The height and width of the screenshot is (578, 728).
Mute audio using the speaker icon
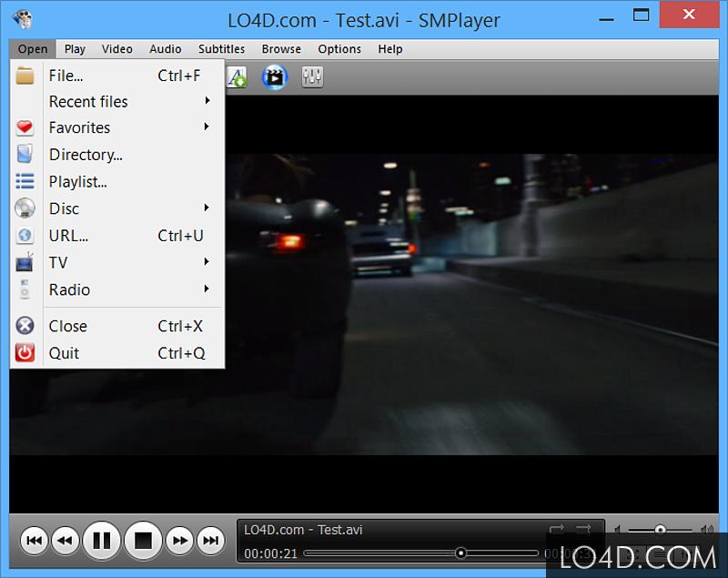[x=618, y=530]
